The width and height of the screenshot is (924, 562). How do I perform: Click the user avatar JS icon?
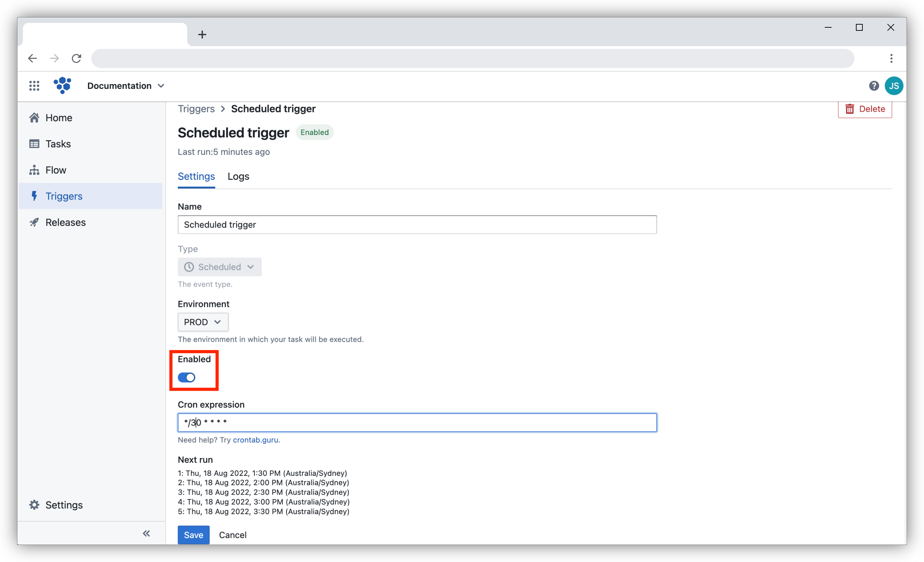(893, 85)
